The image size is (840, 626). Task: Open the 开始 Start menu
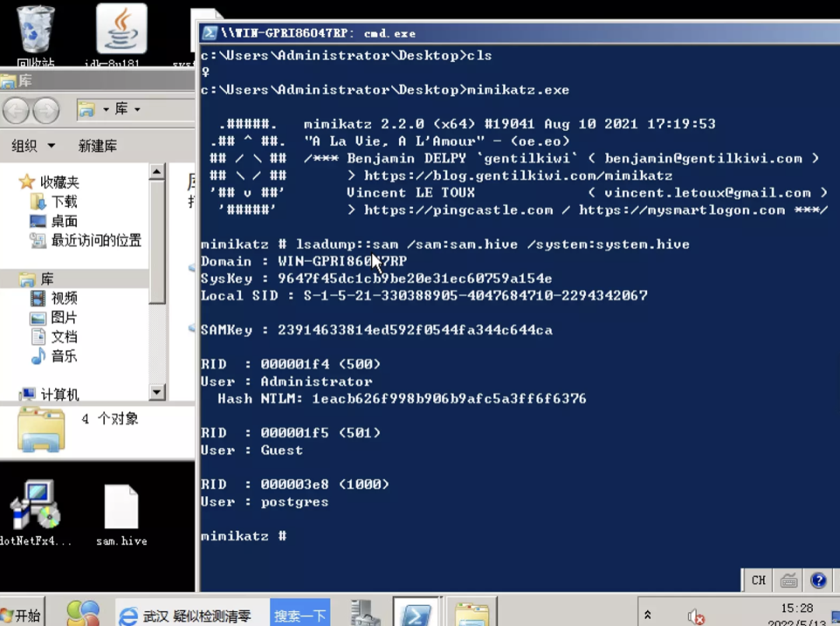(22, 615)
